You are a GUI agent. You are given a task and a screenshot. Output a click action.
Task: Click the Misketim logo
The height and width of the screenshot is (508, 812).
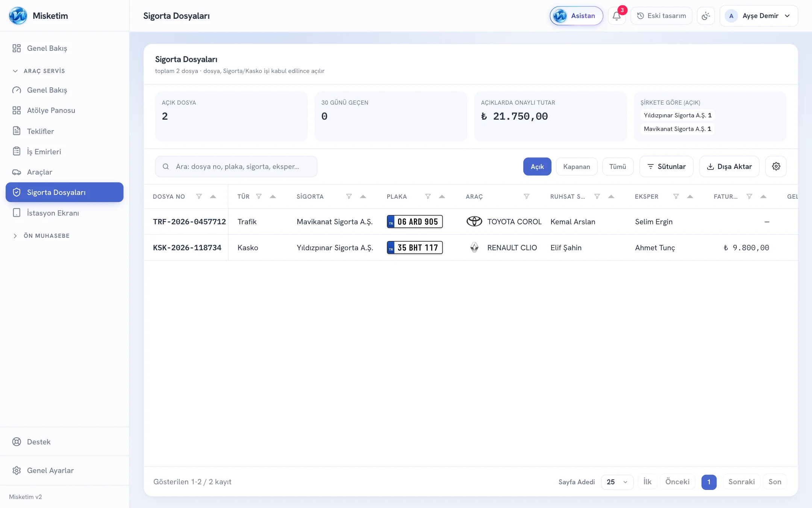coord(18,16)
